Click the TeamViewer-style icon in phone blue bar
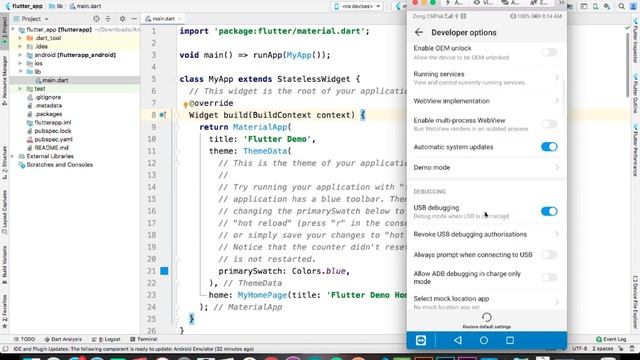This screenshot has width=640, height=360. pos(421,340)
